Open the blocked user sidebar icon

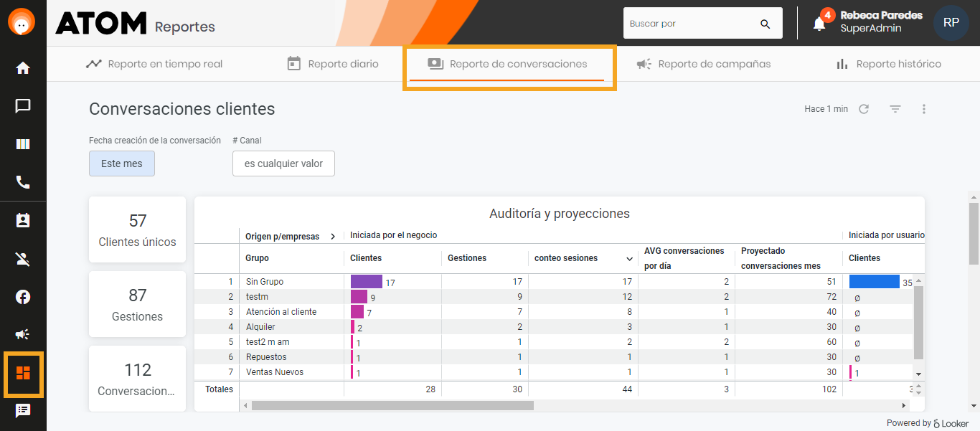(23, 259)
